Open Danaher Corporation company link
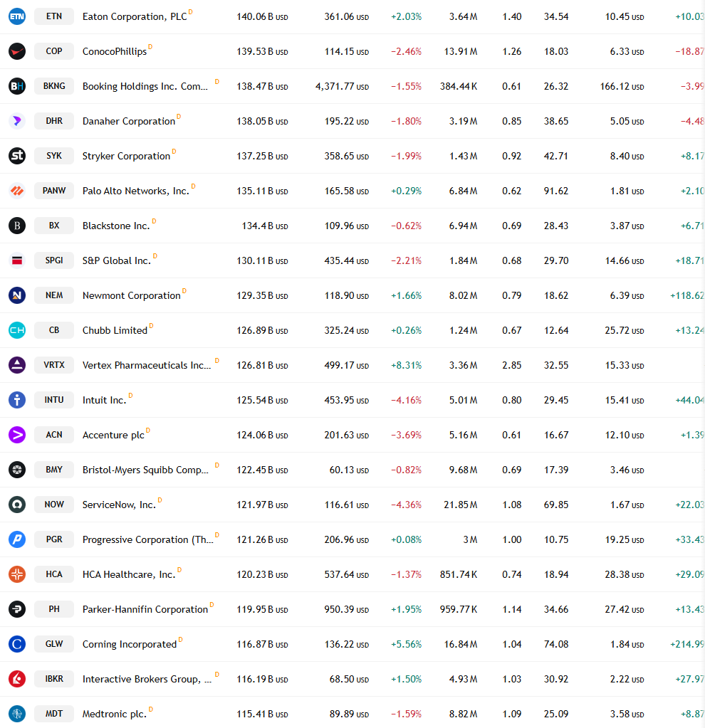Screen dimensions: 705x728 click(x=129, y=121)
